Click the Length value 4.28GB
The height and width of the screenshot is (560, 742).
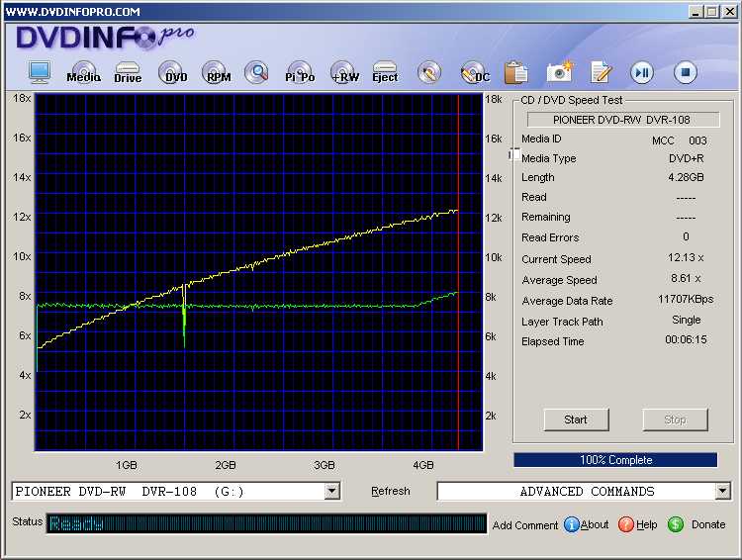tap(686, 177)
